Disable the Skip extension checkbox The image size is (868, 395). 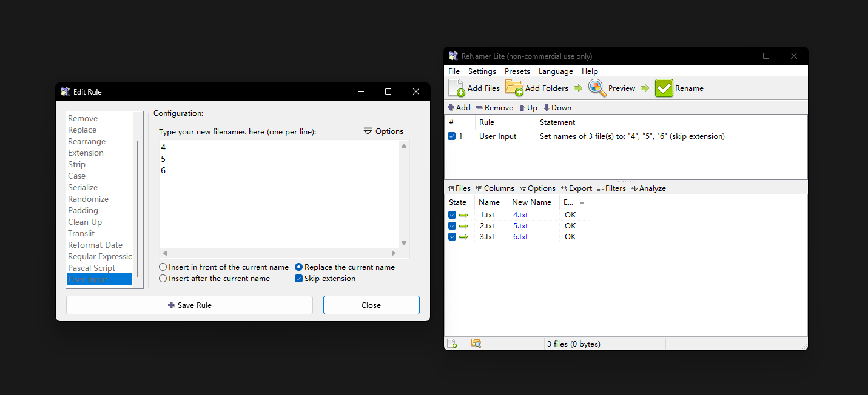pyautogui.click(x=298, y=279)
